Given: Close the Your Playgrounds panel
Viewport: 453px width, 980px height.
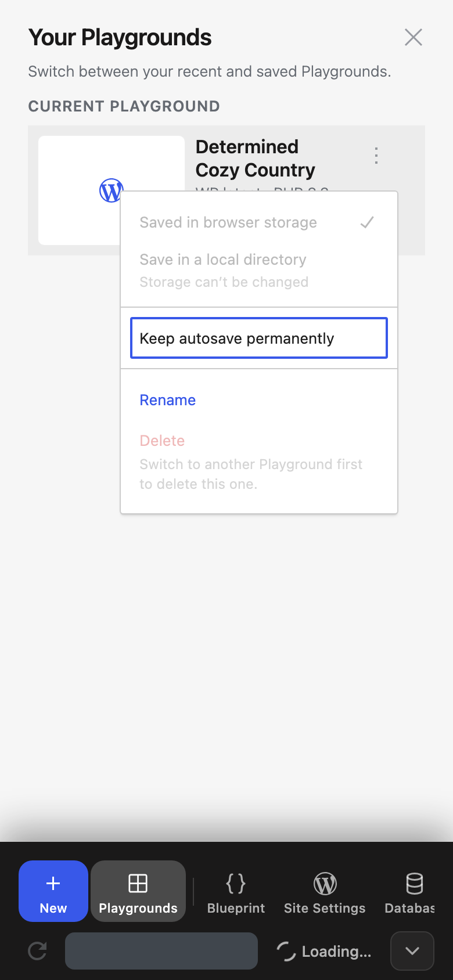Looking at the screenshot, I should tap(414, 37).
